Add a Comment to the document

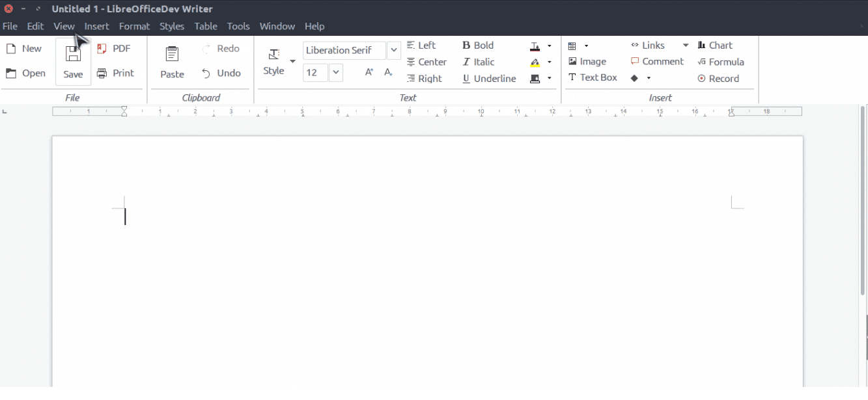(657, 61)
